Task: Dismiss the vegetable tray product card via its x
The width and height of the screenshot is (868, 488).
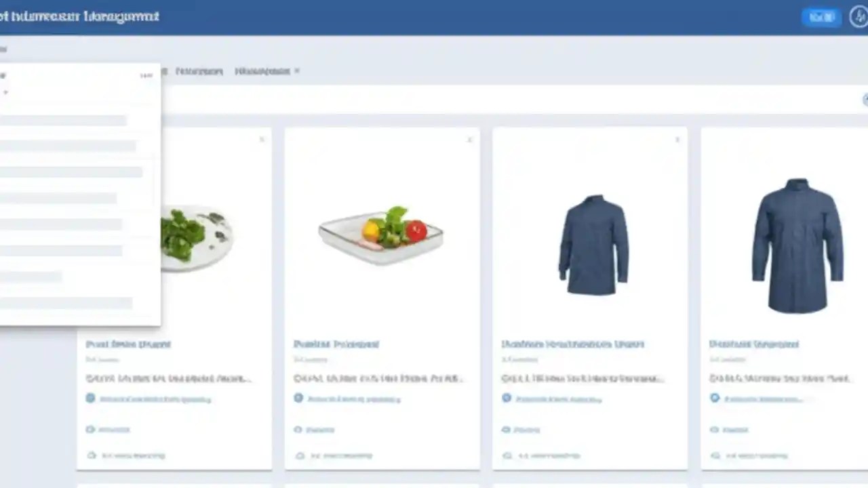Action: (469, 140)
